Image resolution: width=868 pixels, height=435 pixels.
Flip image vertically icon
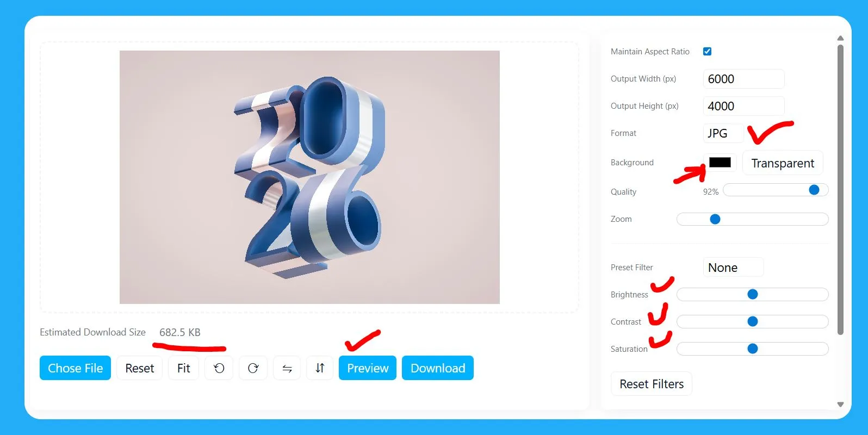click(320, 368)
